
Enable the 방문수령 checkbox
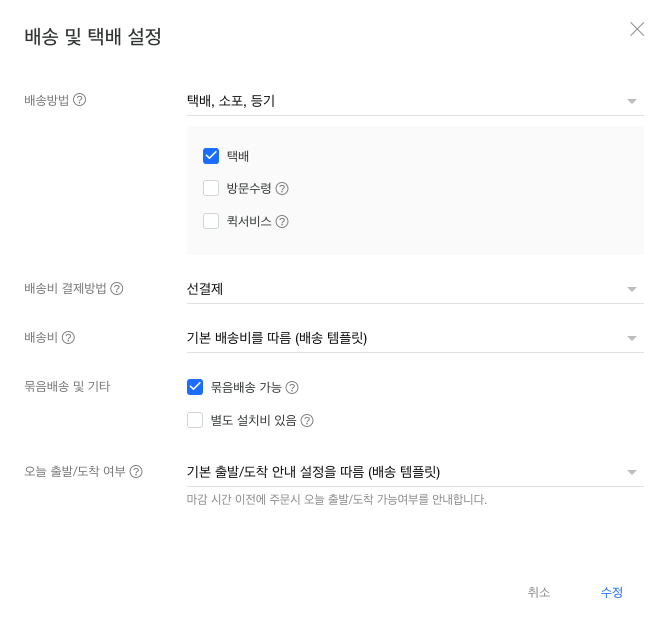click(x=211, y=188)
